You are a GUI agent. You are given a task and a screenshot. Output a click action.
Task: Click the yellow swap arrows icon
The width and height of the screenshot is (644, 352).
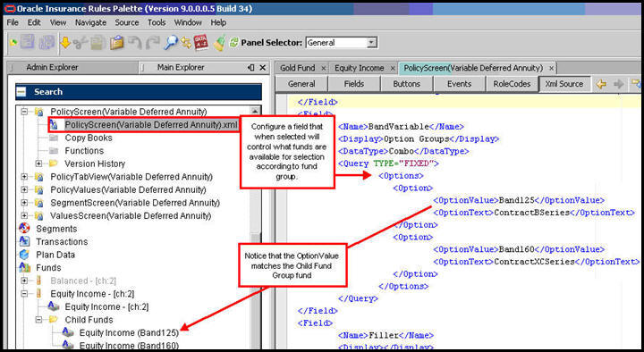186,43
